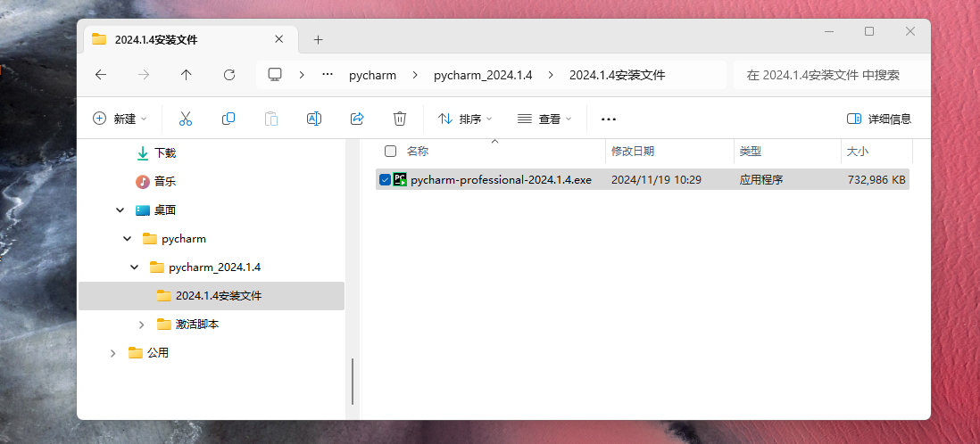Image resolution: width=980 pixels, height=444 pixels.
Task: Click 2024.1.4安装文件 breadcrumb segment
Action: tap(617, 76)
